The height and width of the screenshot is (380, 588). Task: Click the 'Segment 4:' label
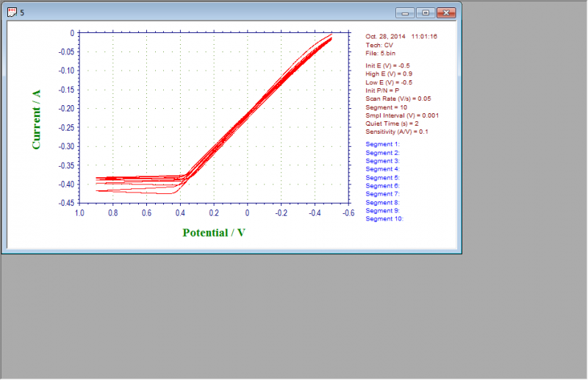tap(383, 169)
